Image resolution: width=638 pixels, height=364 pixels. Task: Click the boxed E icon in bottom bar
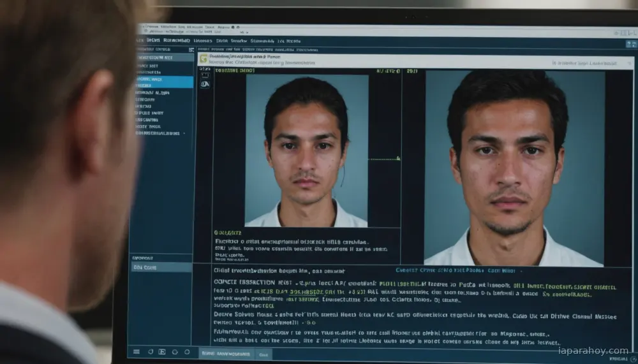pyautogui.click(x=162, y=351)
